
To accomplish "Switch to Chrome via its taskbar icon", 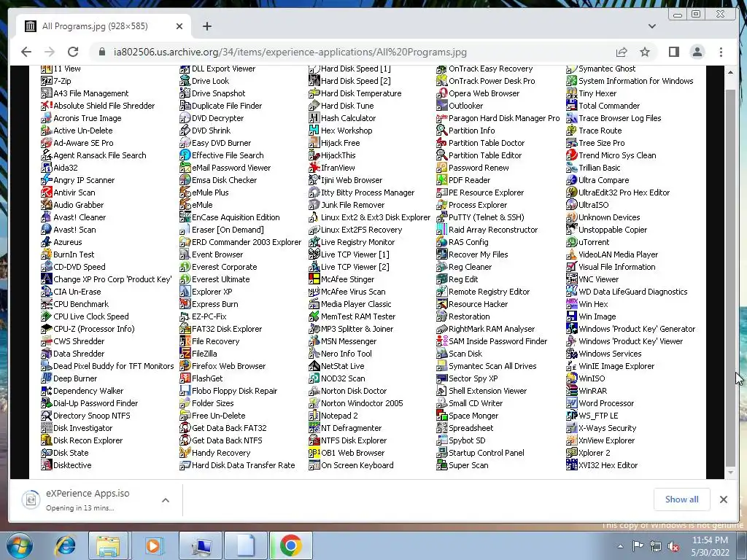I will coord(291,546).
